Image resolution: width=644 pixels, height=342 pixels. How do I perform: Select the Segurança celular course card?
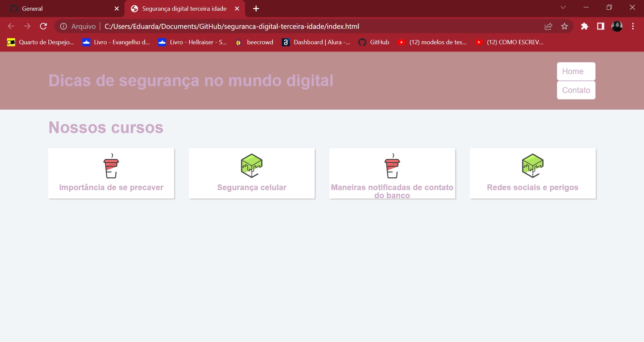[252, 173]
